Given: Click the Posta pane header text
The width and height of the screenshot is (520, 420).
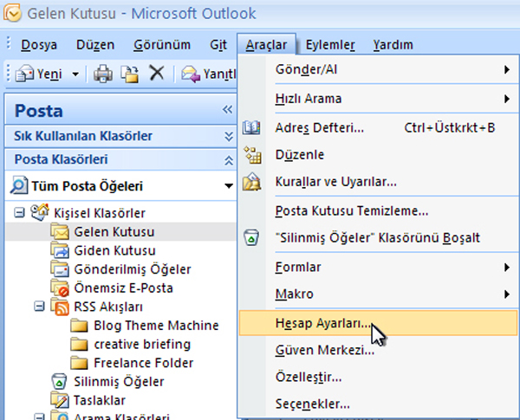Looking at the screenshot, I should click(38, 111).
